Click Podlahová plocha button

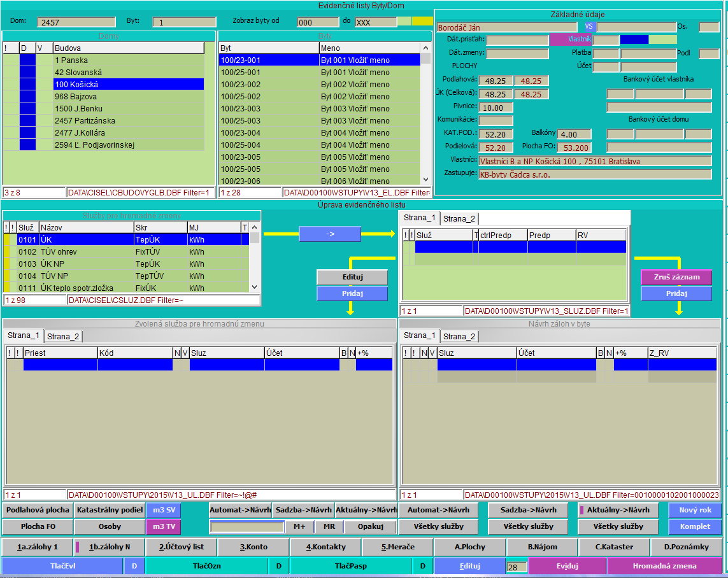pyautogui.click(x=38, y=511)
